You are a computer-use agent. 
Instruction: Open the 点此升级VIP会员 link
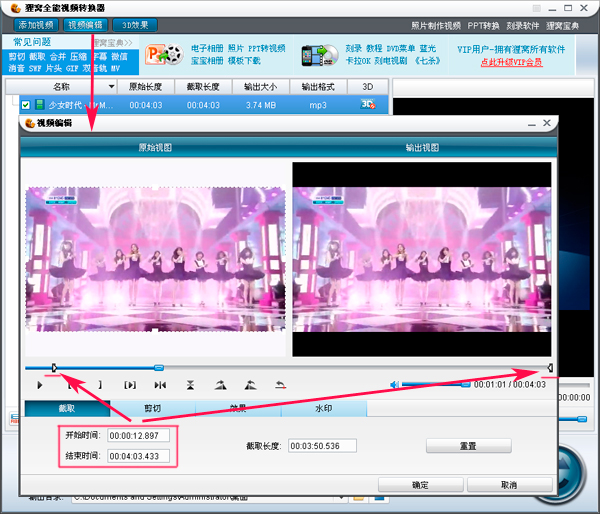coord(512,62)
